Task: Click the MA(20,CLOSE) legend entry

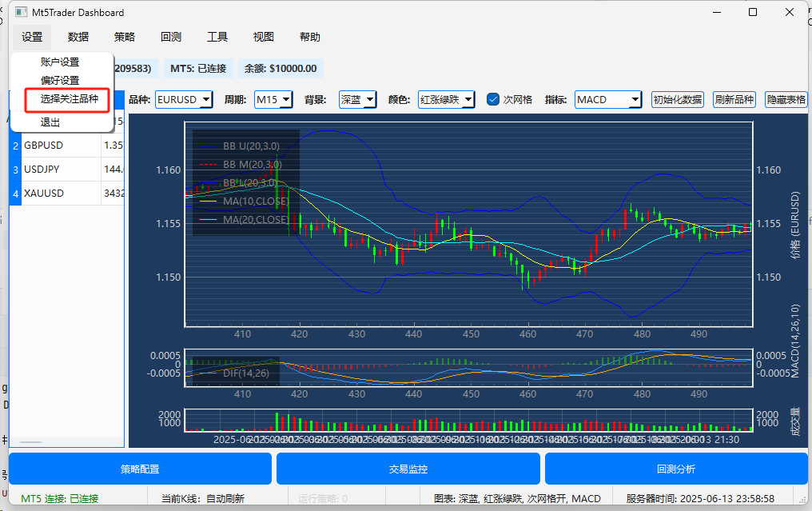Action: click(x=245, y=220)
